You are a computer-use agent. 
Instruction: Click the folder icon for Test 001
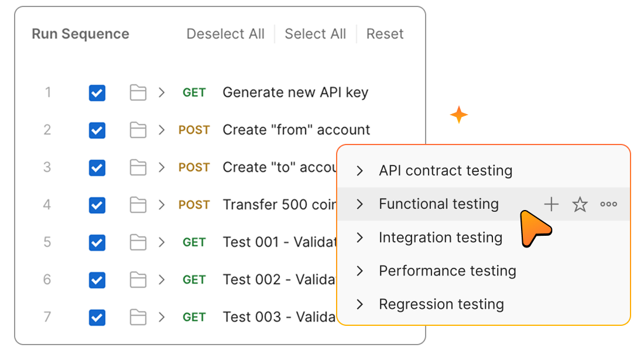click(x=138, y=242)
